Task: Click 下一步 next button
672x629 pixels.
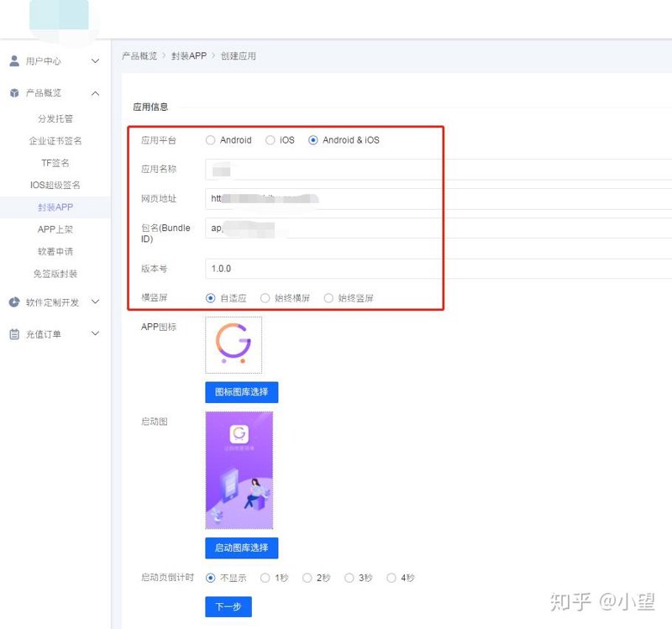Action: [x=228, y=606]
